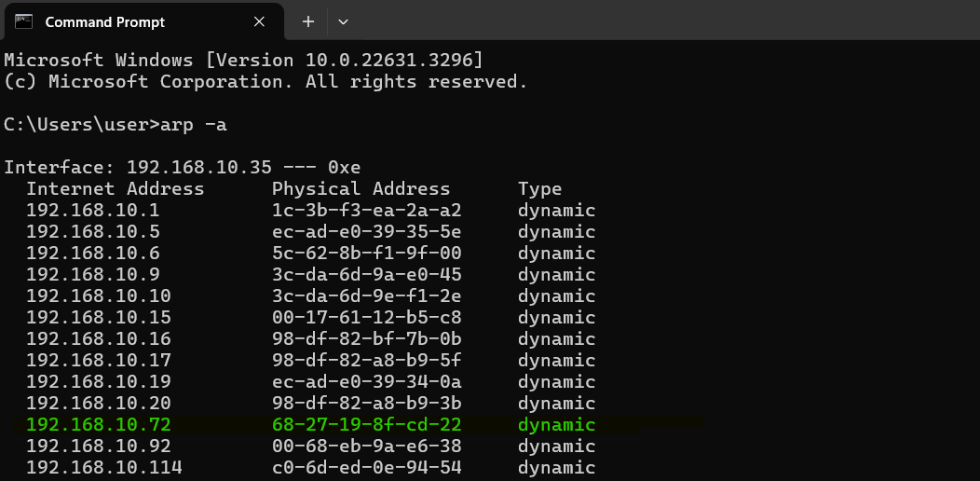This screenshot has height=481, width=980.
Task: Click the 'Physical Address' column header
Action: click(361, 189)
